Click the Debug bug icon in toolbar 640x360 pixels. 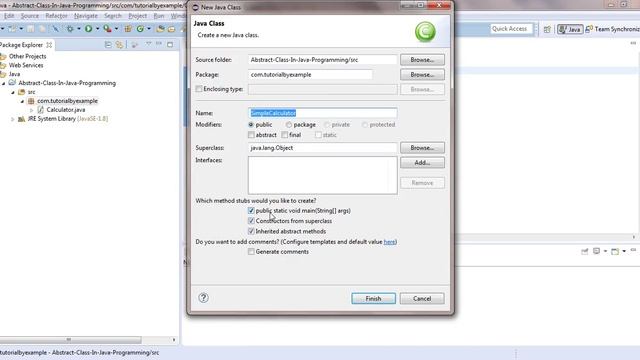[x=70, y=29]
